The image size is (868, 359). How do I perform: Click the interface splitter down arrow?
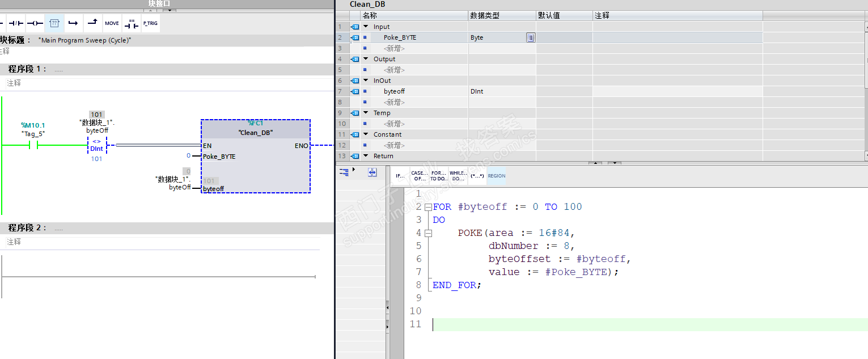pyautogui.click(x=615, y=163)
